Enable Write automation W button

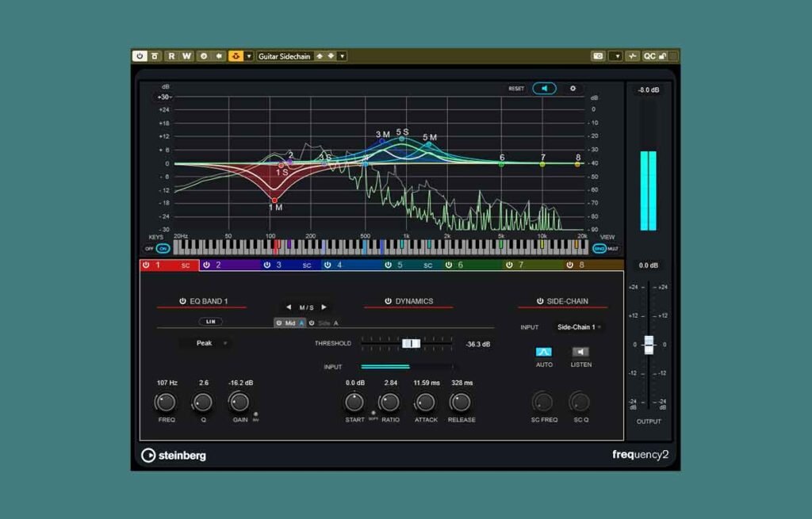186,56
